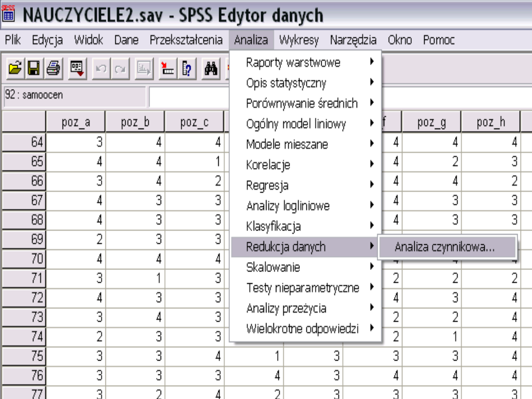
Task: Open the Dialog Recall toolbar icon
Action: [77, 67]
